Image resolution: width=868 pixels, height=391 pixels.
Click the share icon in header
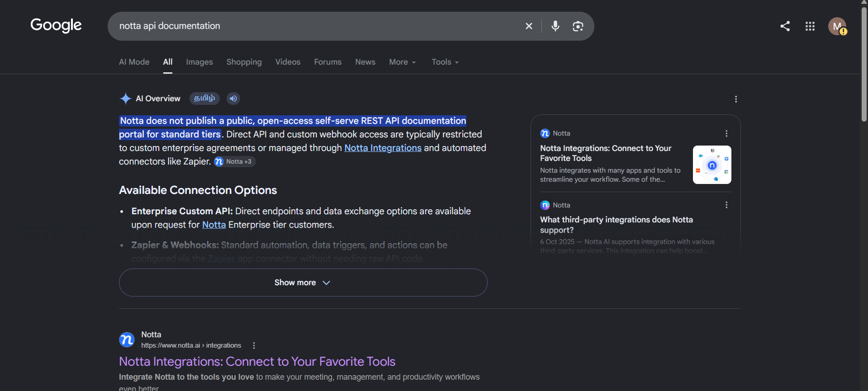pyautogui.click(x=785, y=26)
